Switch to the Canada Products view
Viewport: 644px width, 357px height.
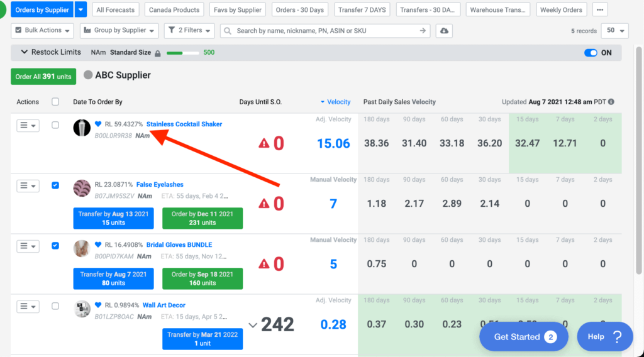coord(174,10)
